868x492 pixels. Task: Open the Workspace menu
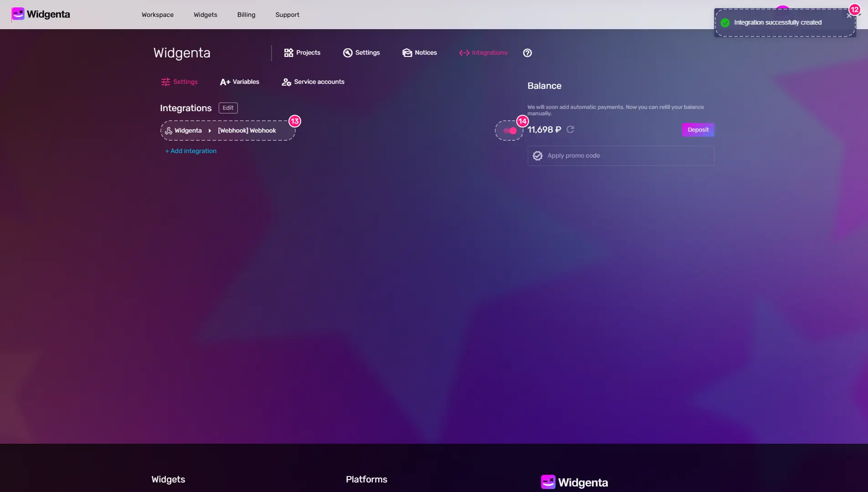tap(157, 15)
